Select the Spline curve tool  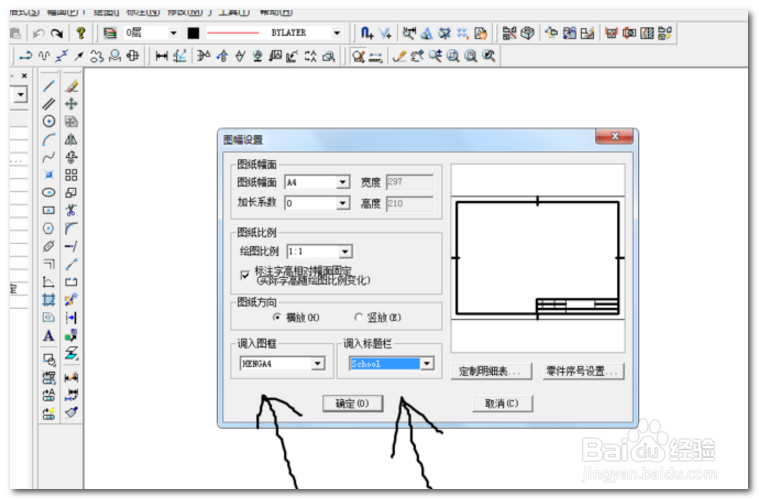coord(48,157)
